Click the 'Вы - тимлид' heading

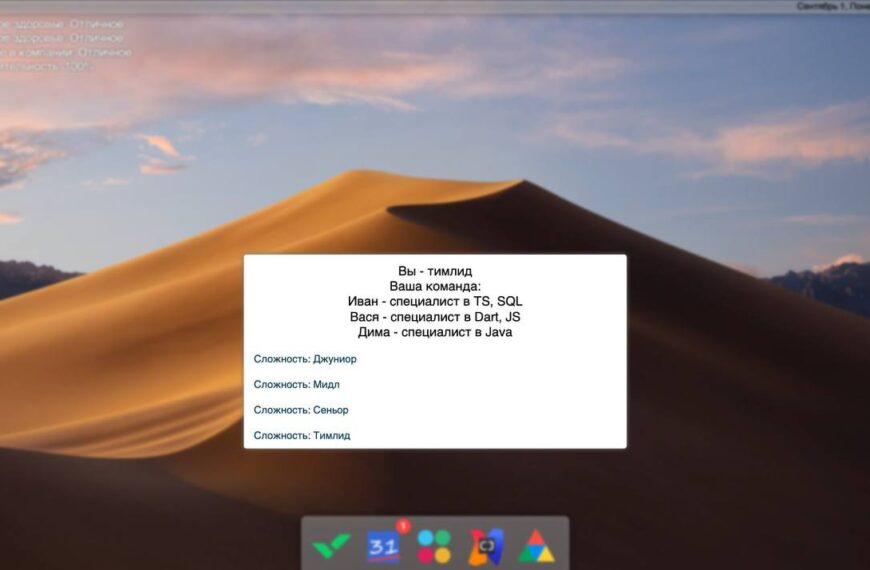point(435,271)
